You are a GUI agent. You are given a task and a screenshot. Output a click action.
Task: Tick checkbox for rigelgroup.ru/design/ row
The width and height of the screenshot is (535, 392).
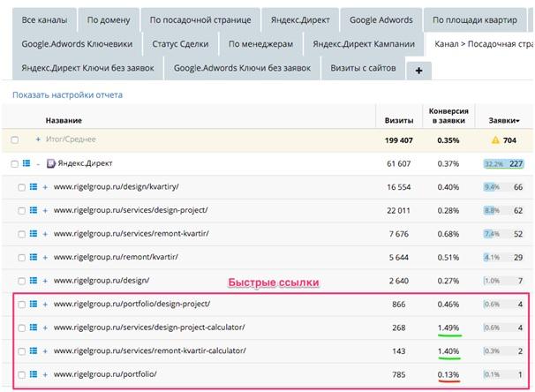tap(21, 281)
